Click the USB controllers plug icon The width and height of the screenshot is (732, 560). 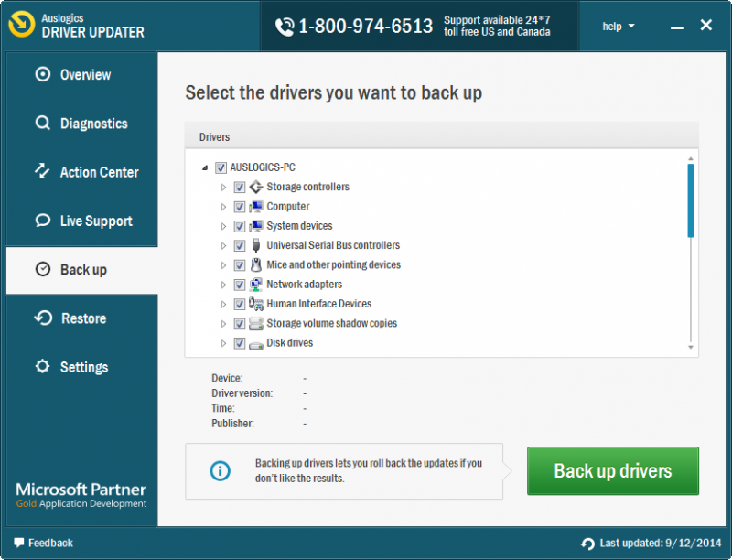tap(256, 245)
